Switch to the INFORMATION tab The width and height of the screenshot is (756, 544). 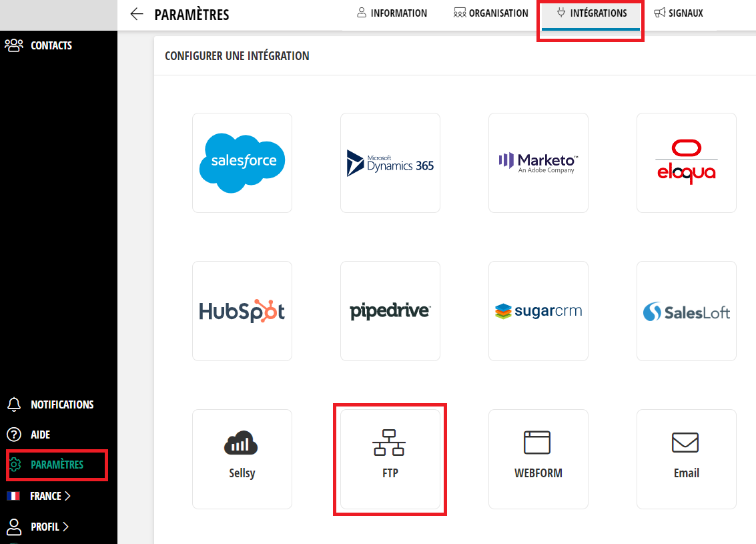point(392,13)
